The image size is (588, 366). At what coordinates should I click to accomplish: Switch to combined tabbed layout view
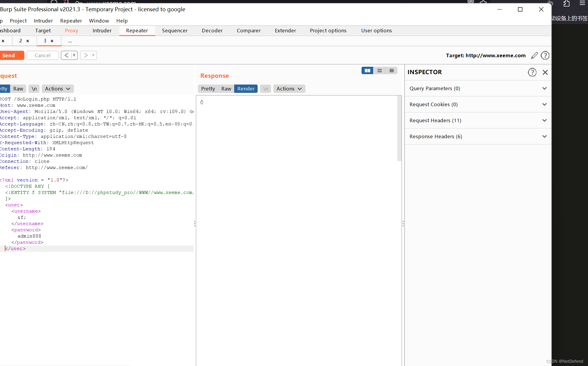click(x=392, y=71)
